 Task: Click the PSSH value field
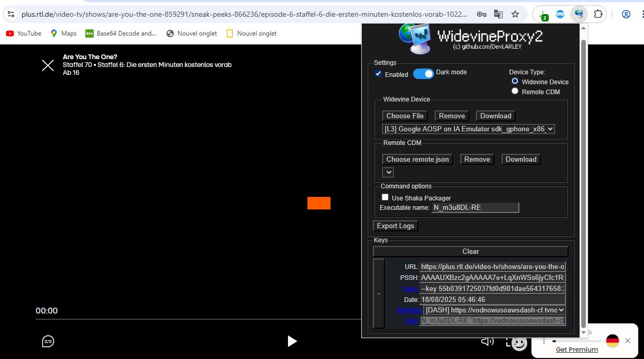(493, 277)
